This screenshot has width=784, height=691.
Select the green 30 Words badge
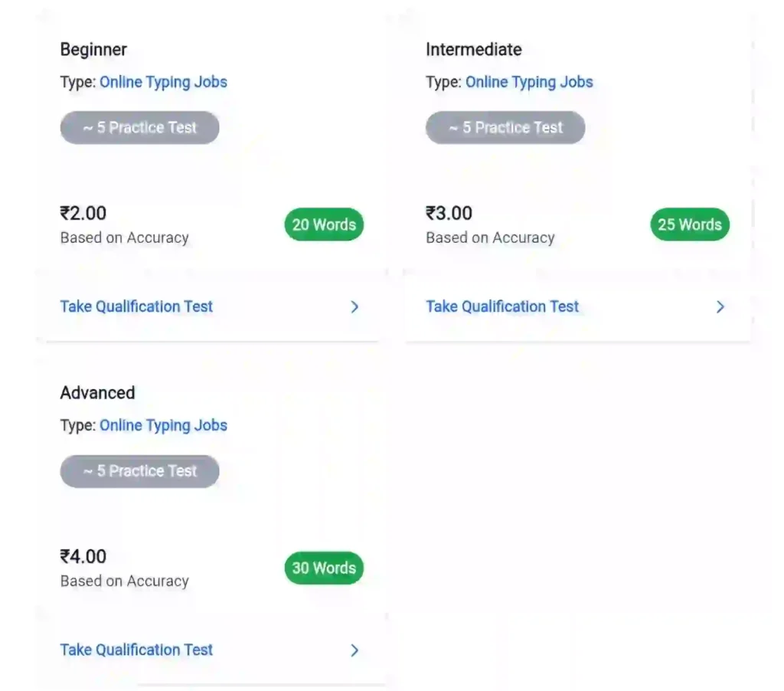point(324,568)
